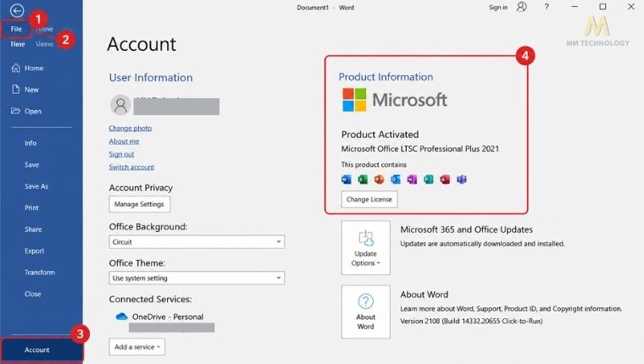Click the Home house icon in sidebar
Image resolution: width=644 pixels, height=364 pixels.
15,68
